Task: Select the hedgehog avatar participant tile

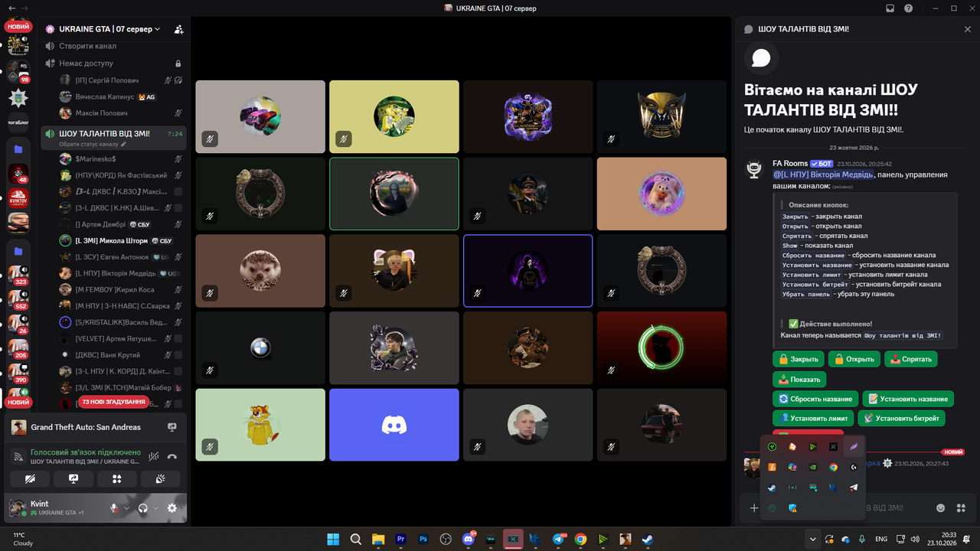Action: [260, 271]
